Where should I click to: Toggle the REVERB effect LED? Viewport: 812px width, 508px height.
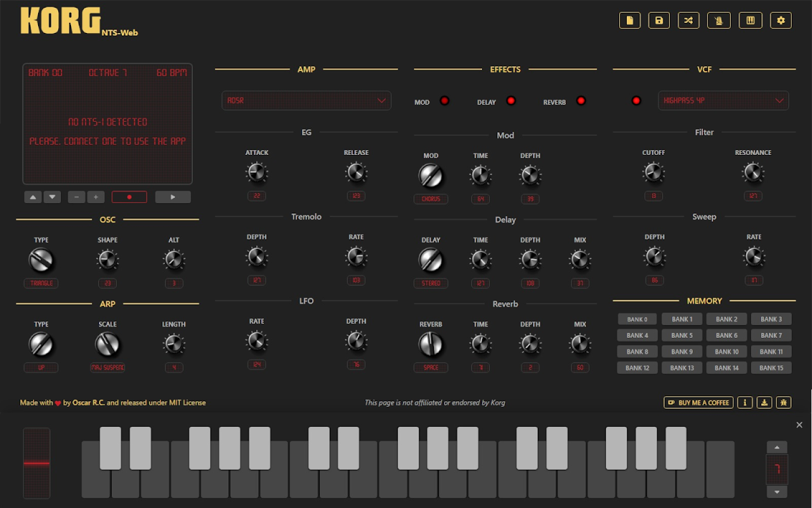(581, 101)
